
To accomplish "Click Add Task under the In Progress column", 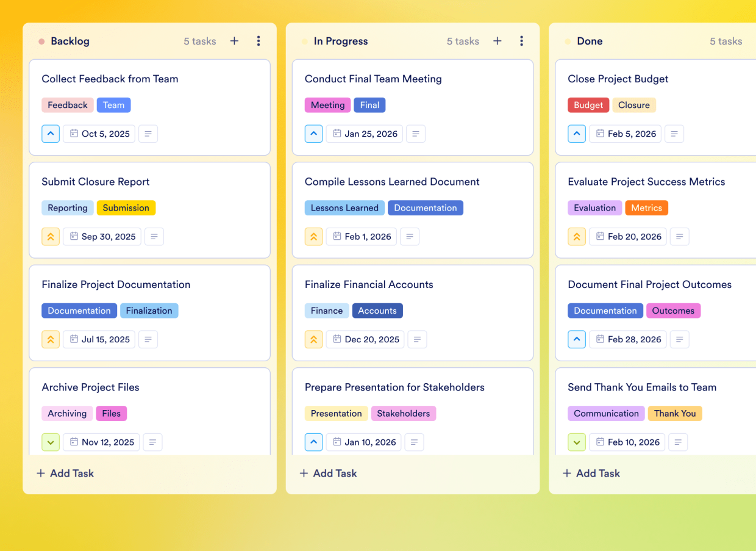I will pos(327,473).
